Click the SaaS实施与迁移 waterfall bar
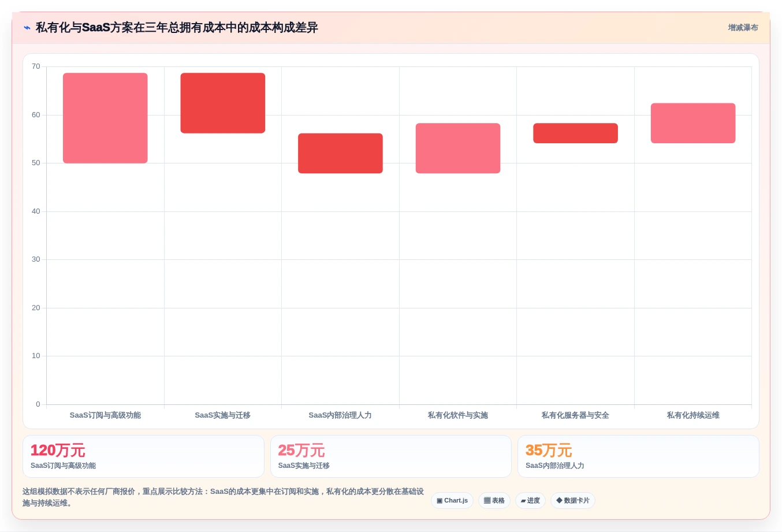Screen dimensions: 782x532 coord(223,103)
